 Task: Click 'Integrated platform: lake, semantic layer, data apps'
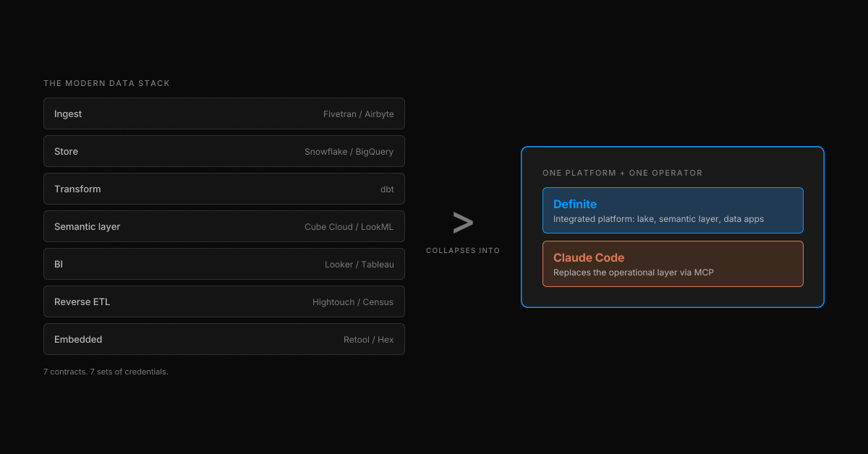coord(658,219)
